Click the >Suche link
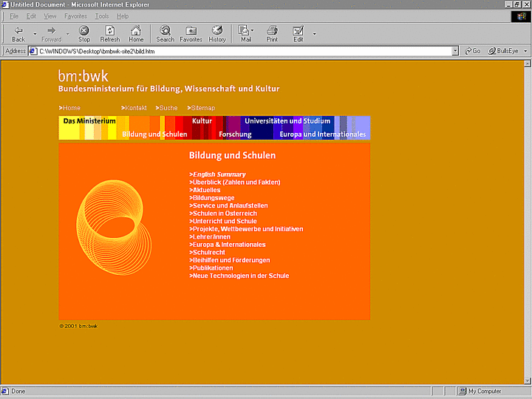The width and height of the screenshot is (532, 399). click(x=166, y=108)
